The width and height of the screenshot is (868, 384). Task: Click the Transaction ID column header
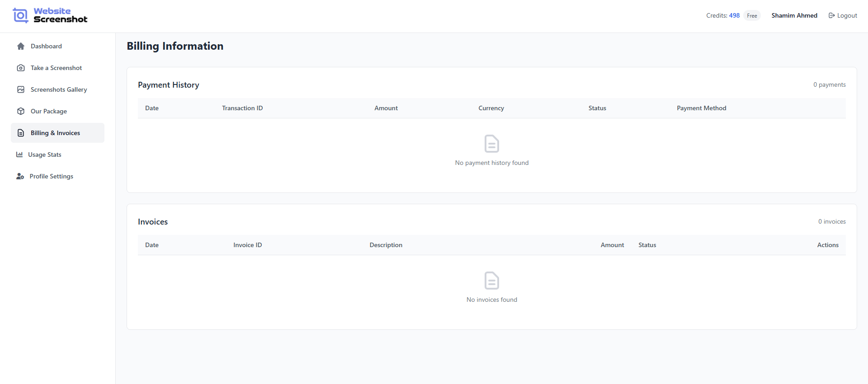pos(242,108)
